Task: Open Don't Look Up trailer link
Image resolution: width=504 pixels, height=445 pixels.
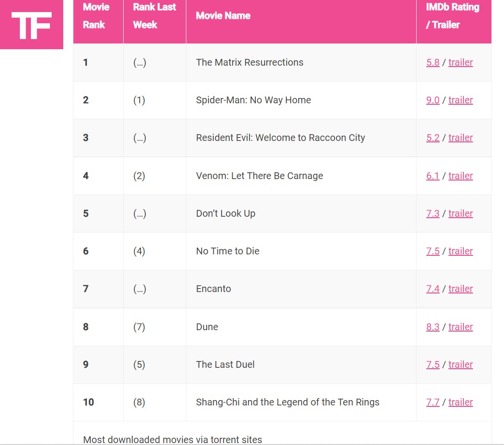Action: pyautogui.click(x=461, y=213)
